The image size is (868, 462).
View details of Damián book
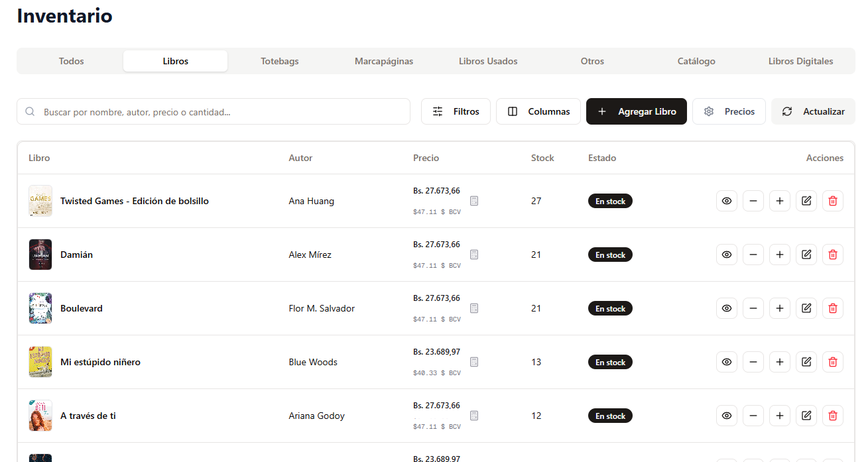click(727, 255)
